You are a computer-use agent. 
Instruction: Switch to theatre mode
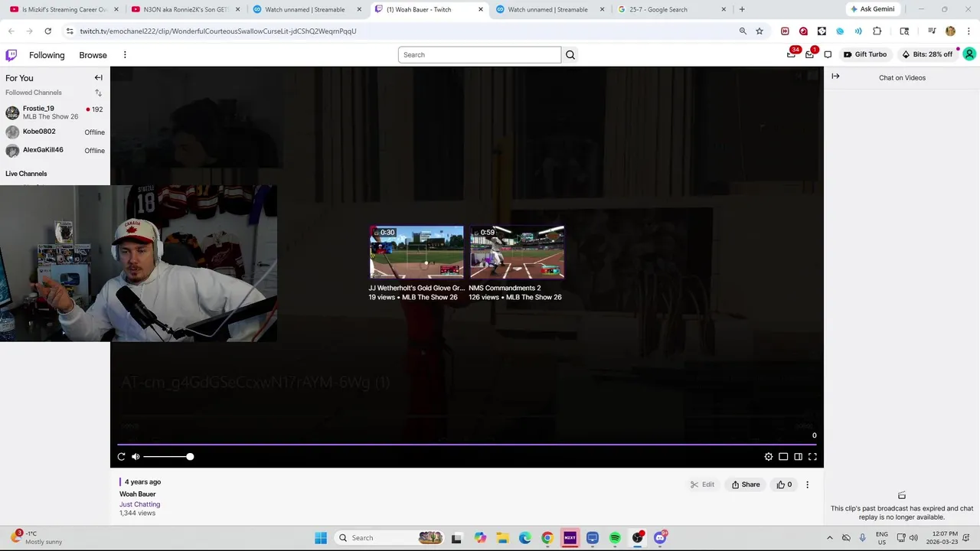[798, 457]
